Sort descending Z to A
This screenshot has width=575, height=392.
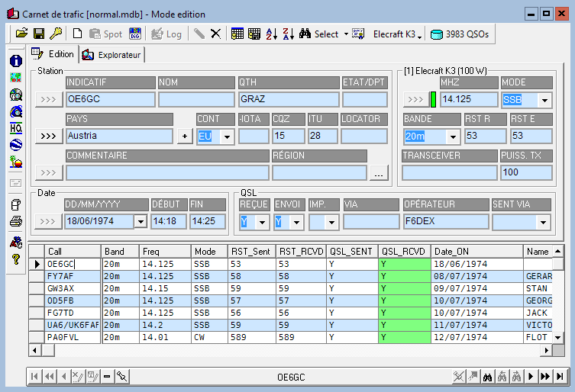288,34
